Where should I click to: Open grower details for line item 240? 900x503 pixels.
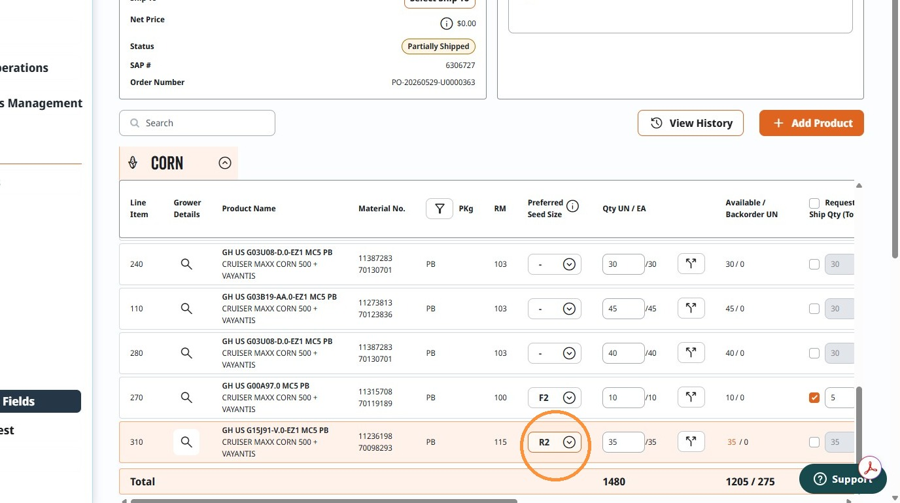click(186, 264)
